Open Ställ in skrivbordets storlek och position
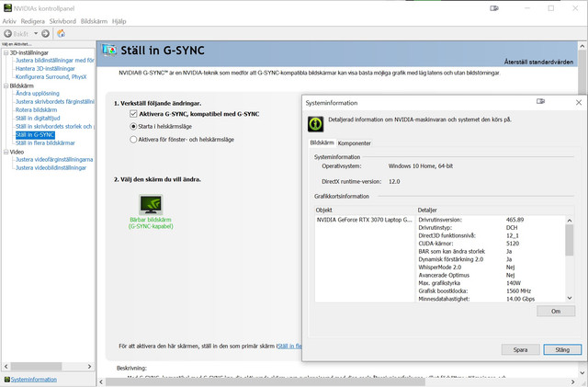The height and width of the screenshot is (387, 588). click(55, 127)
